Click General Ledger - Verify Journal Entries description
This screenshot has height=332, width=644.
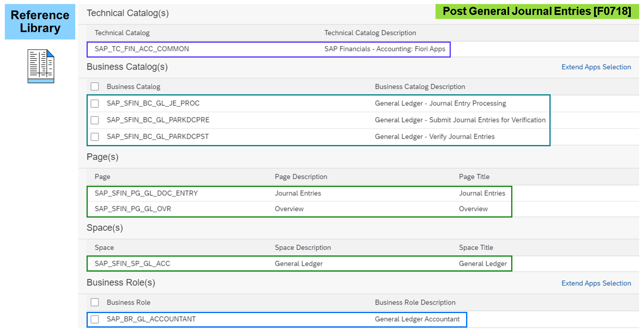pyautogui.click(x=435, y=137)
